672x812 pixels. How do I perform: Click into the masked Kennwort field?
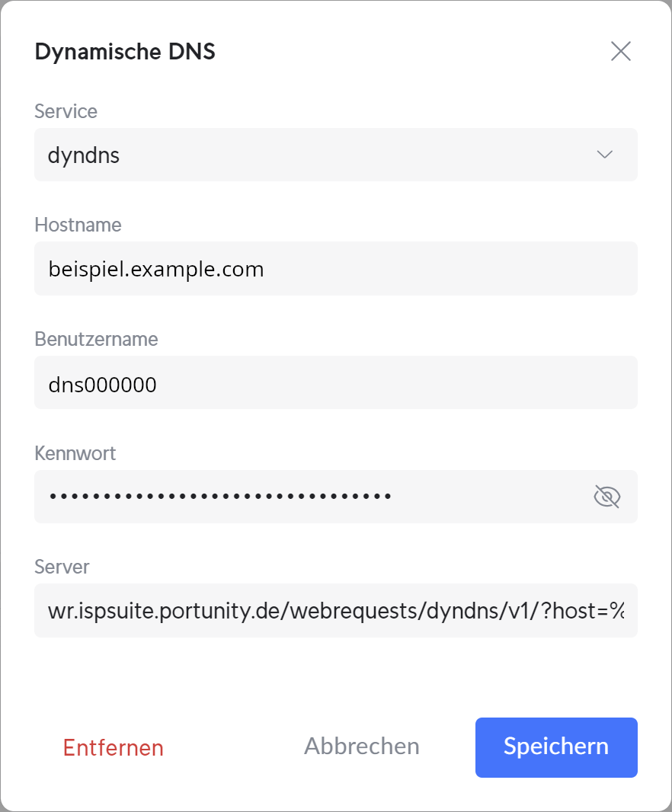311,497
